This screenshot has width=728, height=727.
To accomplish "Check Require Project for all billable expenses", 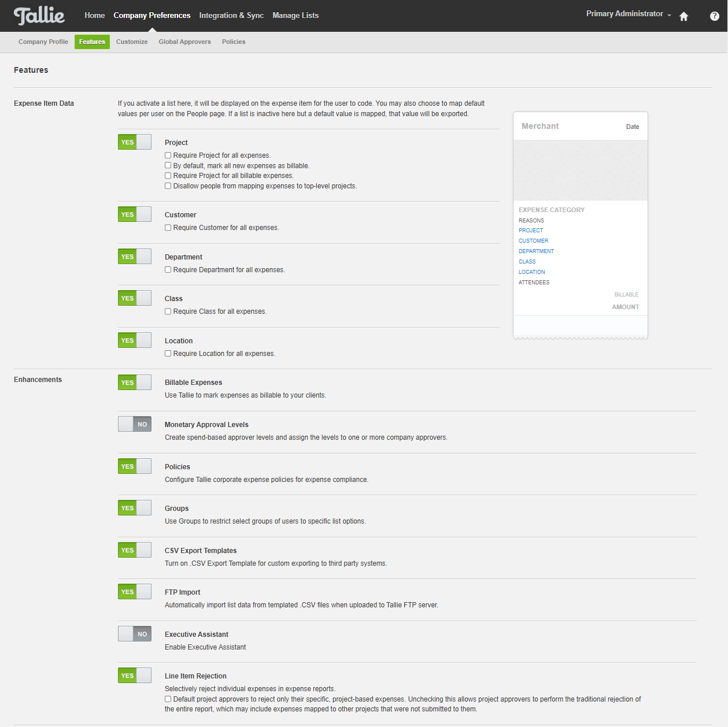I will click(168, 176).
